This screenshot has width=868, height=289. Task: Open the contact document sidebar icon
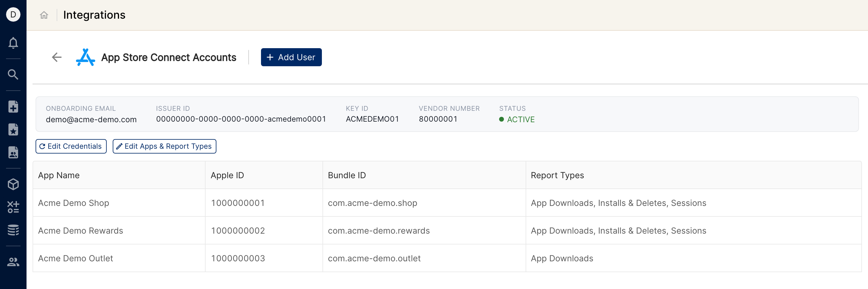coord(13,152)
